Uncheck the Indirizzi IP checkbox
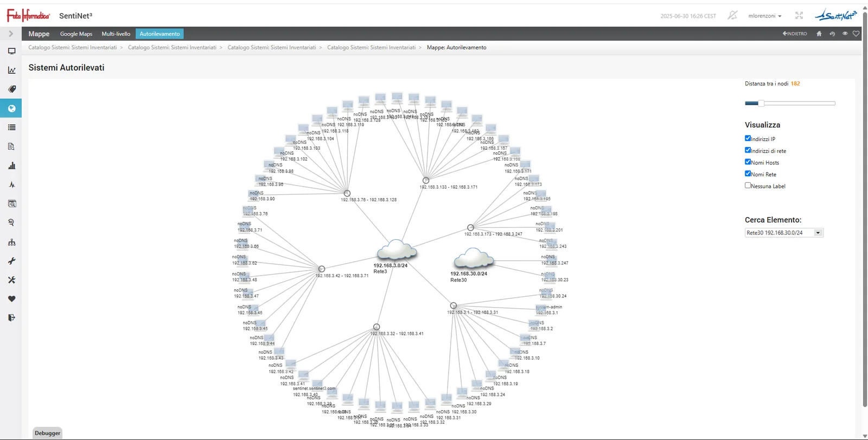This screenshot has width=868, height=440. pos(748,138)
